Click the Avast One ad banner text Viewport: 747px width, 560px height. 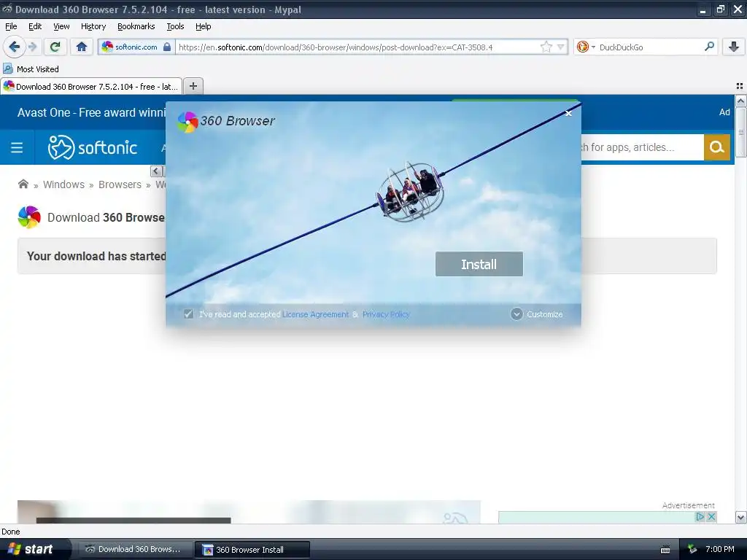tap(91, 112)
